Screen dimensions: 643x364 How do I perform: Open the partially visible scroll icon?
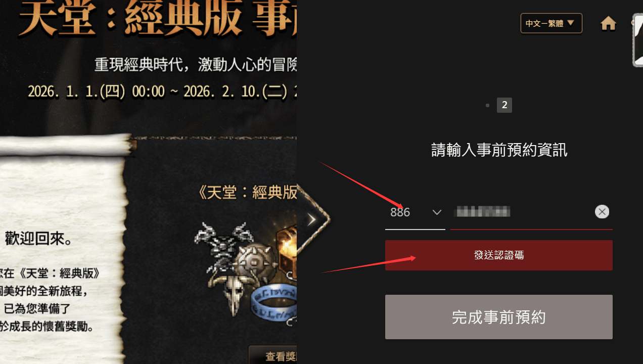coord(638,41)
